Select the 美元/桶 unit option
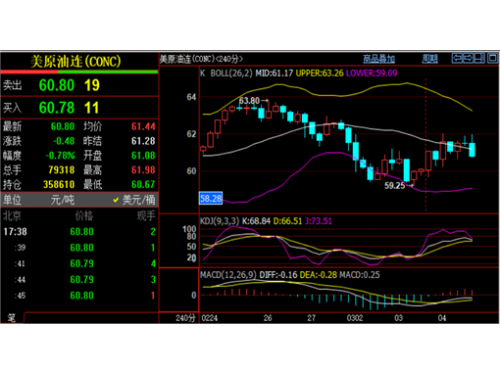500x375 pixels. coord(134,200)
